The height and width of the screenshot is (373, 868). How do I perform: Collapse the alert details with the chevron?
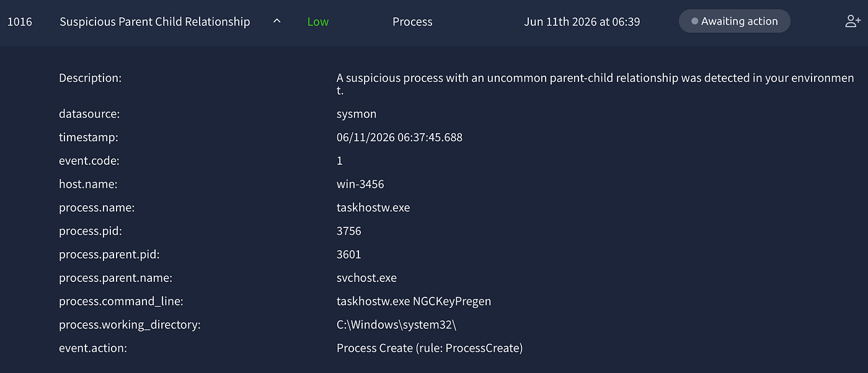(277, 21)
